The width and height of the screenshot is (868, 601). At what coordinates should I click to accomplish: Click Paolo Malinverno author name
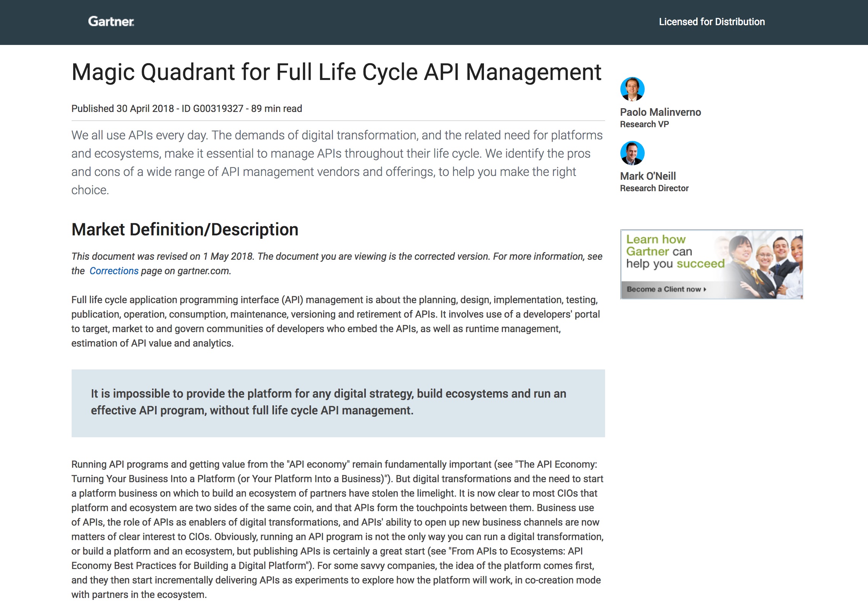[660, 112]
